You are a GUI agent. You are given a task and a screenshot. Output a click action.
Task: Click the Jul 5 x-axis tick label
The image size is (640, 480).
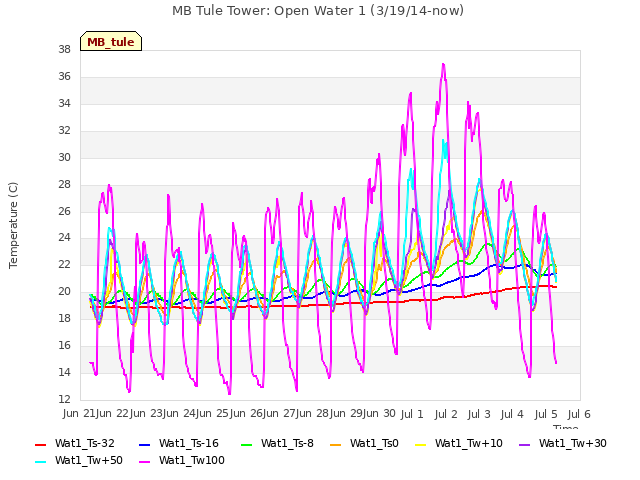[x=546, y=414]
